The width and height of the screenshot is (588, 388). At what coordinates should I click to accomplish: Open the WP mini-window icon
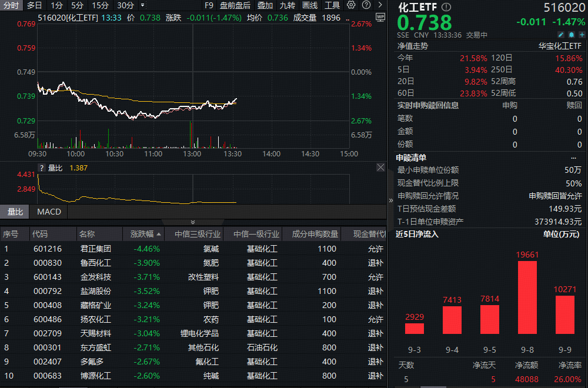(380, 17)
